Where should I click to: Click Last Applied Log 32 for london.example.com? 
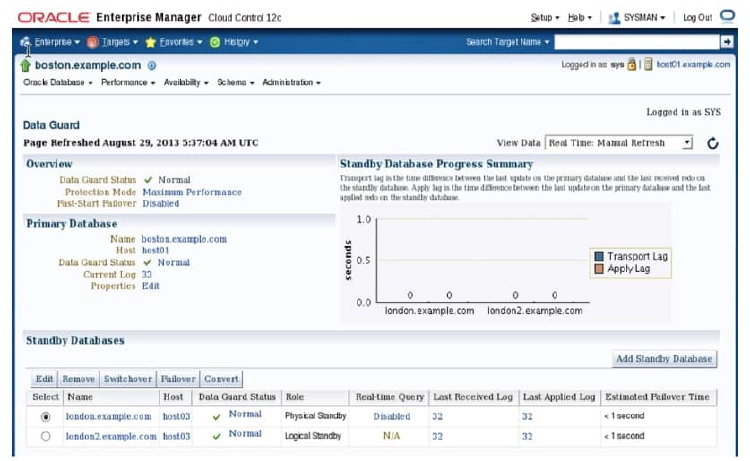[527, 417]
